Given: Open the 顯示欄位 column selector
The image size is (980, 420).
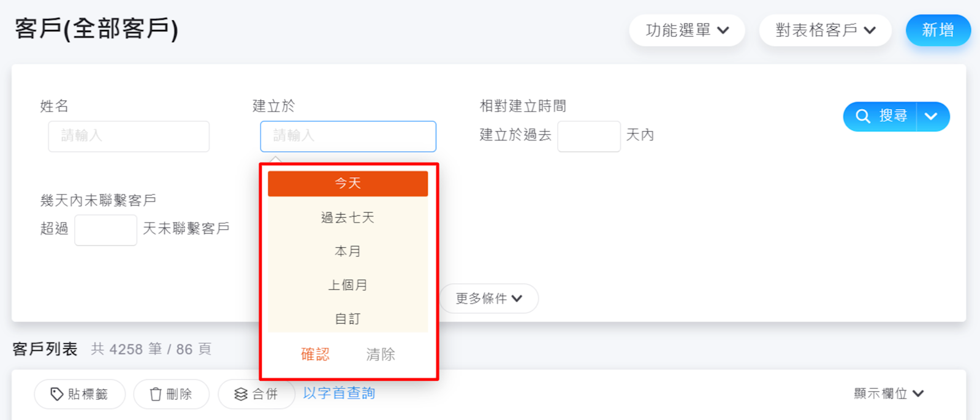Looking at the screenshot, I should [888, 394].
